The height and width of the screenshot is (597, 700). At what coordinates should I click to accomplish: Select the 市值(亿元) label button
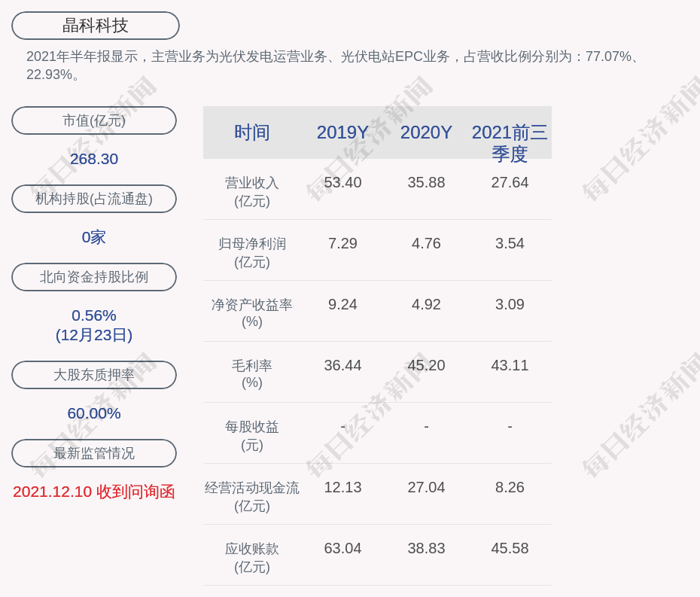point(94,120)
